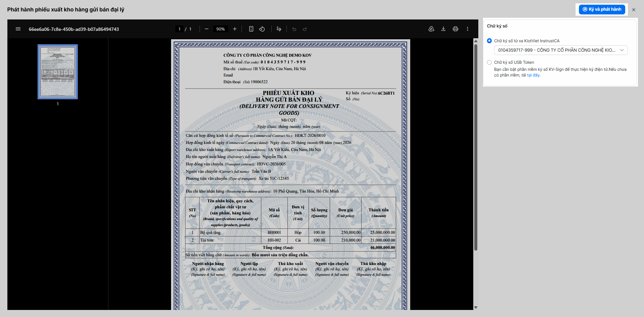Click the Thủ kho xuất signature label
Image resolution: width=644 pixels, height=317 pixels.
(290, 264)
